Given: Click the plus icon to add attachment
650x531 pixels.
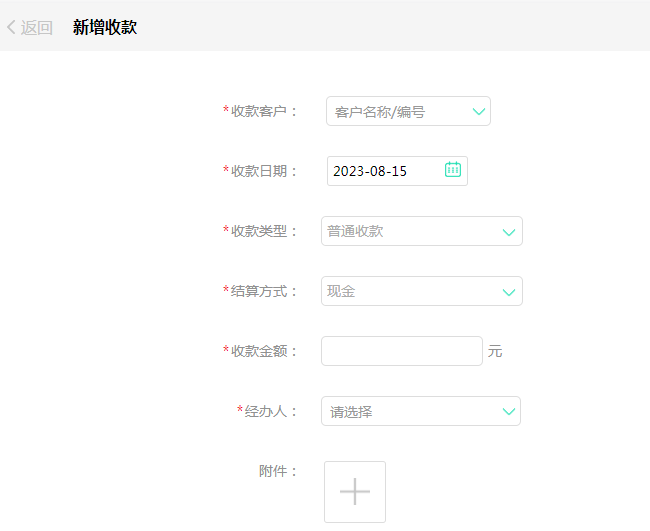Looking at the screenshot, I should (x=355, y=491).
